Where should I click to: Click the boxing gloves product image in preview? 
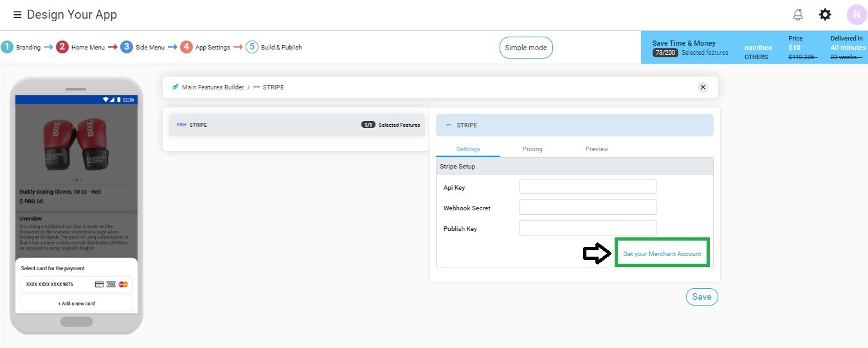(76, 145)
